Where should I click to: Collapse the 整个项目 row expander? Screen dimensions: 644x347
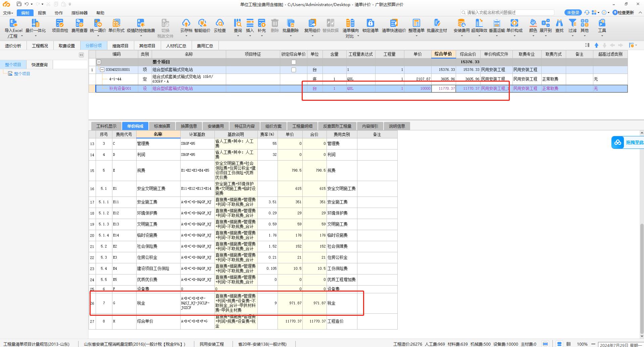(x=99, y=62)
